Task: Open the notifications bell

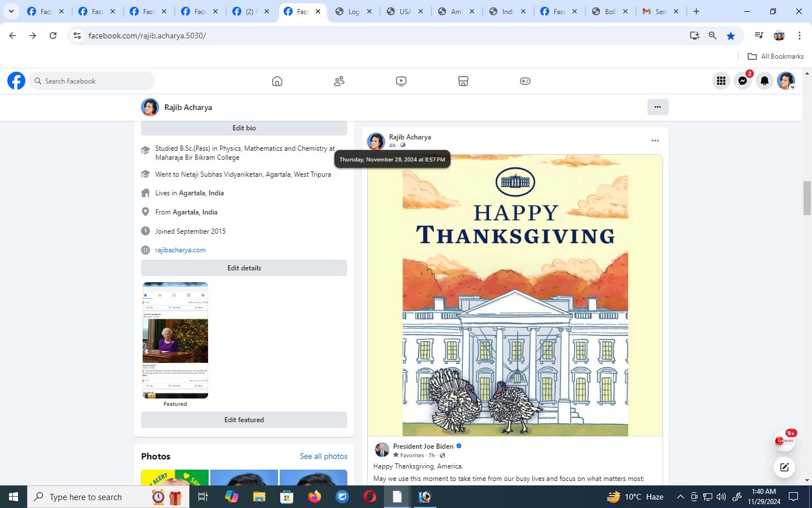Action: tap(765, 81)
